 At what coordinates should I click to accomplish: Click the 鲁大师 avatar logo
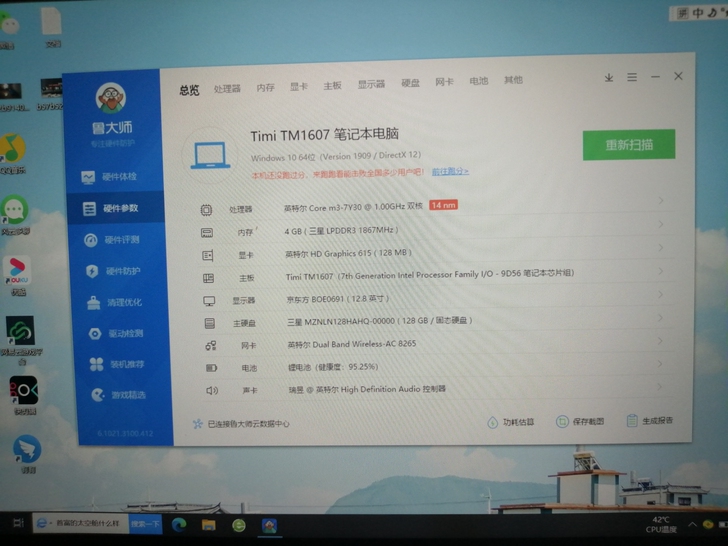110,98
